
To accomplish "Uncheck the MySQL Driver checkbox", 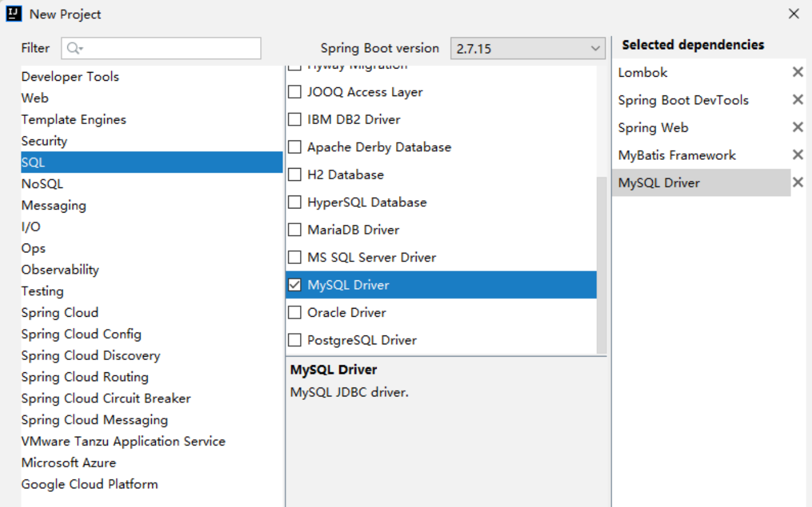I will coord(295,285).
